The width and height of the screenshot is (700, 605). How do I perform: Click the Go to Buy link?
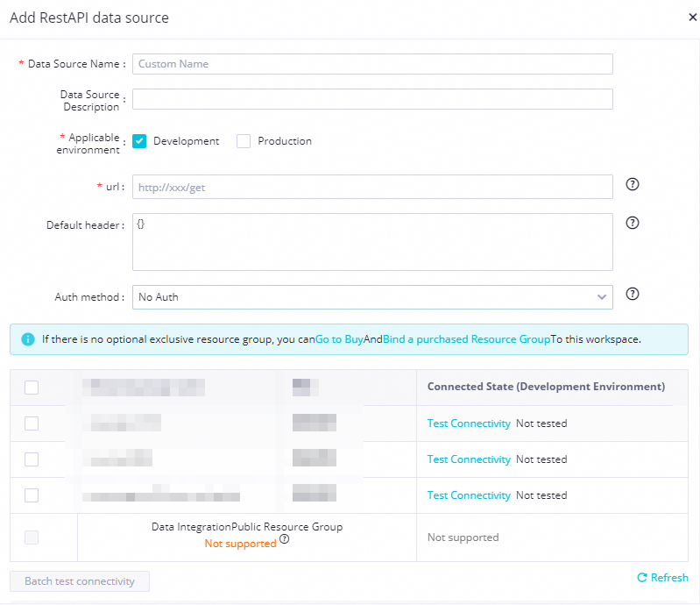click(339, 339)
